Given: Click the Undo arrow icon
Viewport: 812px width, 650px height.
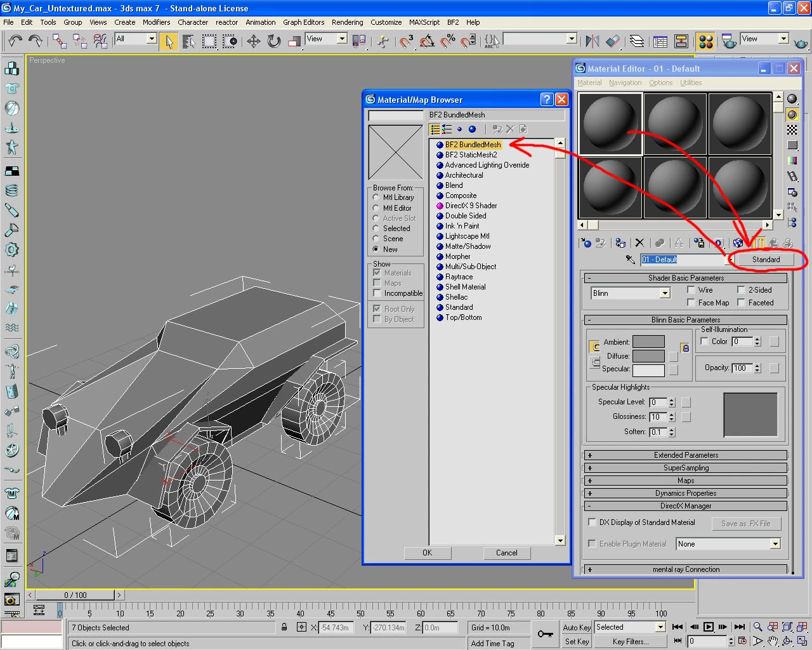Looking at the screenshot, I should (x=15, y=42).
